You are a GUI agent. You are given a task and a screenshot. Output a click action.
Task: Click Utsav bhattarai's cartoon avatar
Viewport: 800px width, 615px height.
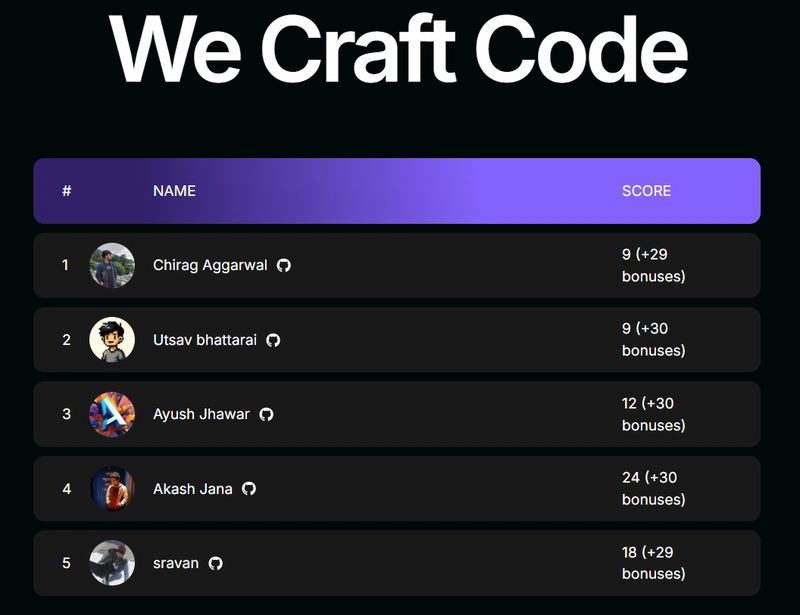112,340
